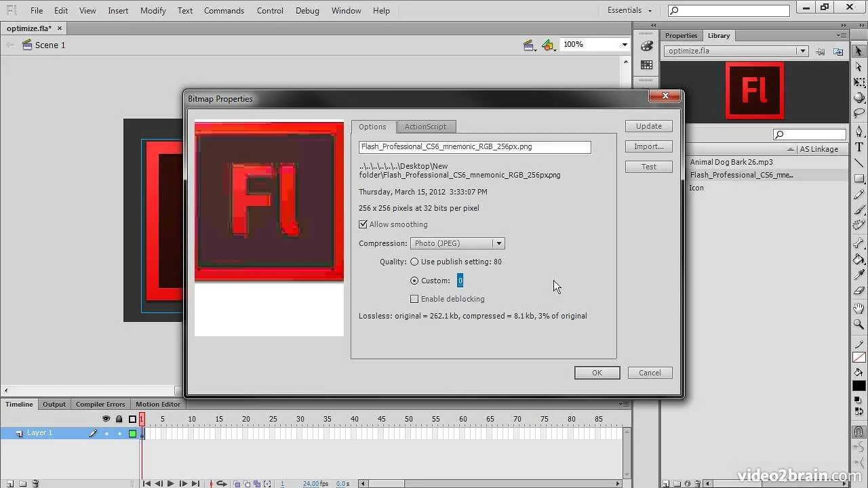Select the Line tool
The height and width of the screenshot is (488, 868).
859,163
